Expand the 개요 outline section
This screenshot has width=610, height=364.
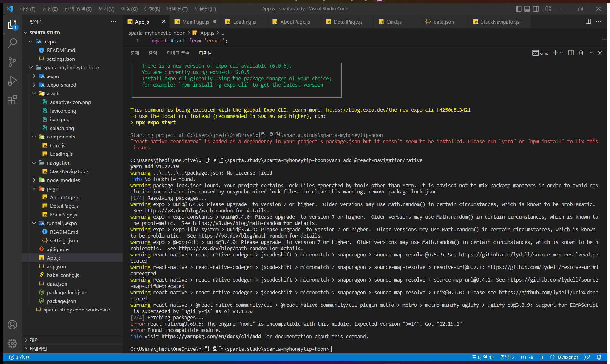click(72, 340)
